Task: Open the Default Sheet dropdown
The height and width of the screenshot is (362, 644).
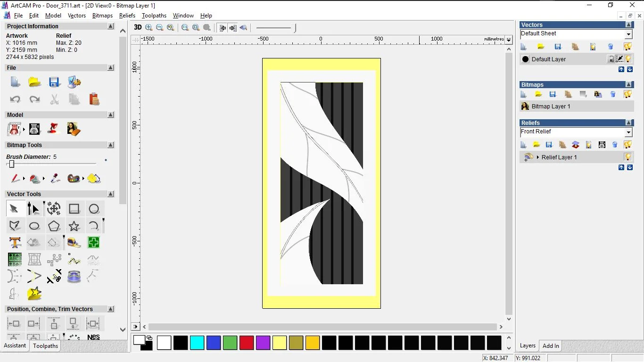Action: 628,34
